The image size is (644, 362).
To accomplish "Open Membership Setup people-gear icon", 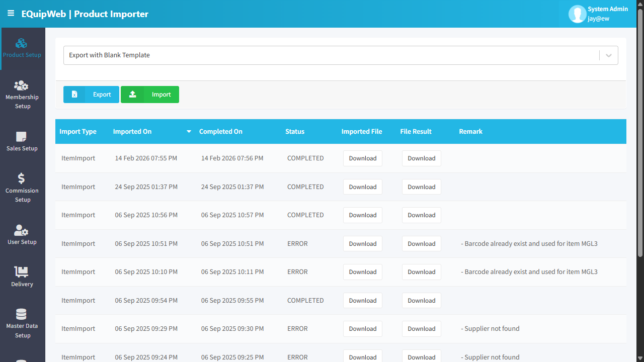I will point(21,85).
